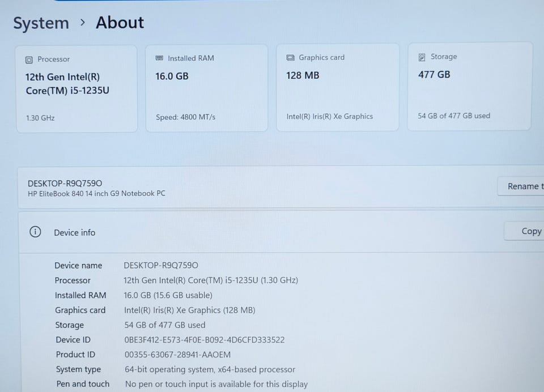544x392 pixels.
Task: Select "No pen or touch input" value
Action: (x=216, y=384)
